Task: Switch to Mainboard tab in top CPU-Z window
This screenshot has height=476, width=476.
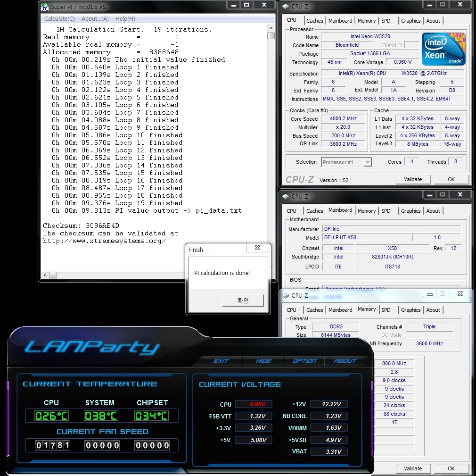Action: point(340,21)
